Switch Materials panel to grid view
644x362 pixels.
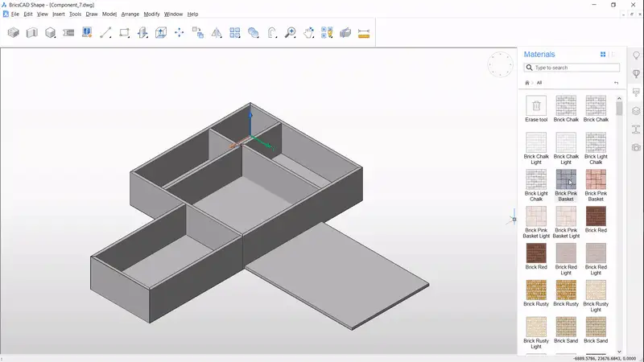(x=603, y=54)
